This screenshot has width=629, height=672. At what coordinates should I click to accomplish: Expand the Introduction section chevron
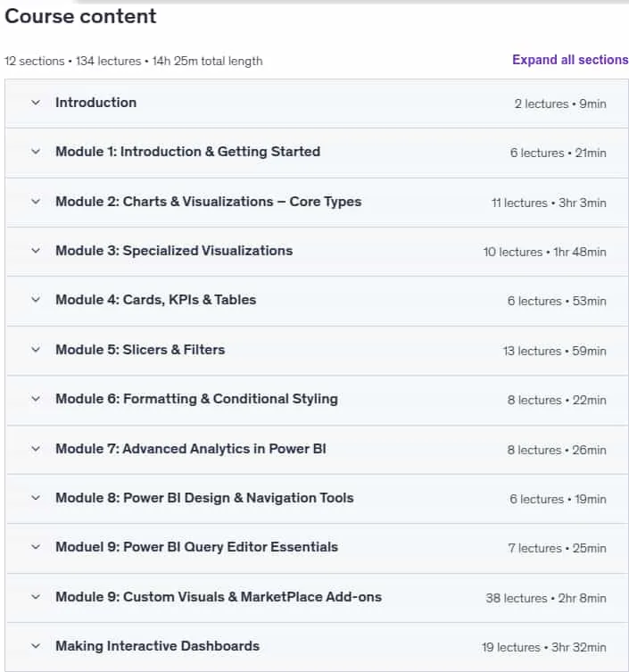[x=36, y=103]
